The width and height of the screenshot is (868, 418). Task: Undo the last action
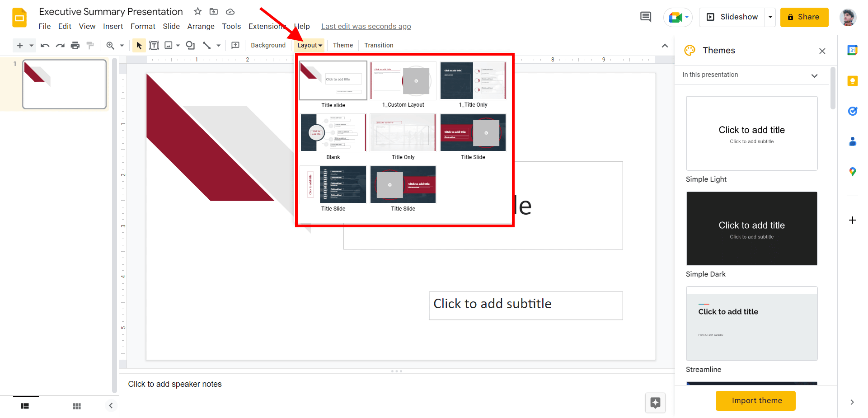[45, 45]
